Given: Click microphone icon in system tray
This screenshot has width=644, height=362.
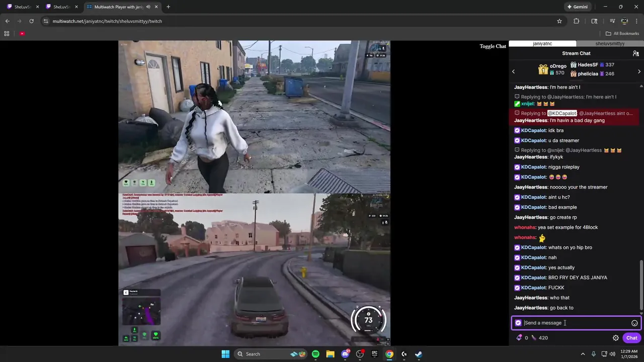Looking at the screenshot, I should coord(594,354).
